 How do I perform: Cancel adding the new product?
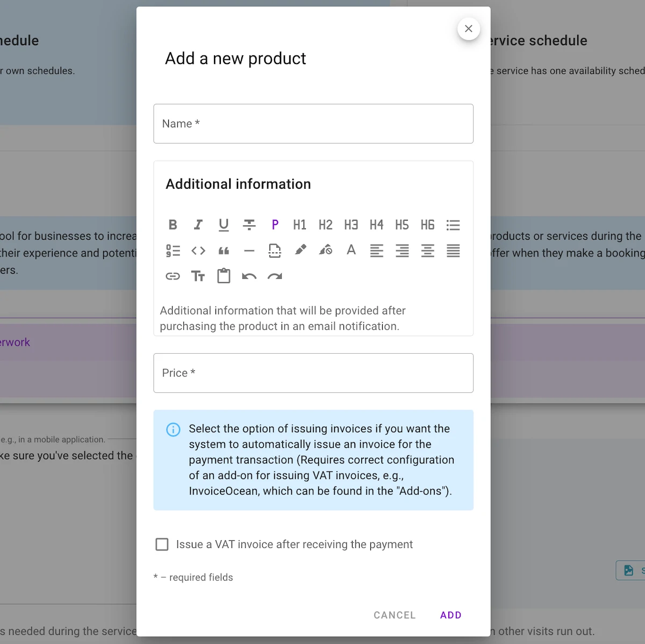tap(395, 615)
